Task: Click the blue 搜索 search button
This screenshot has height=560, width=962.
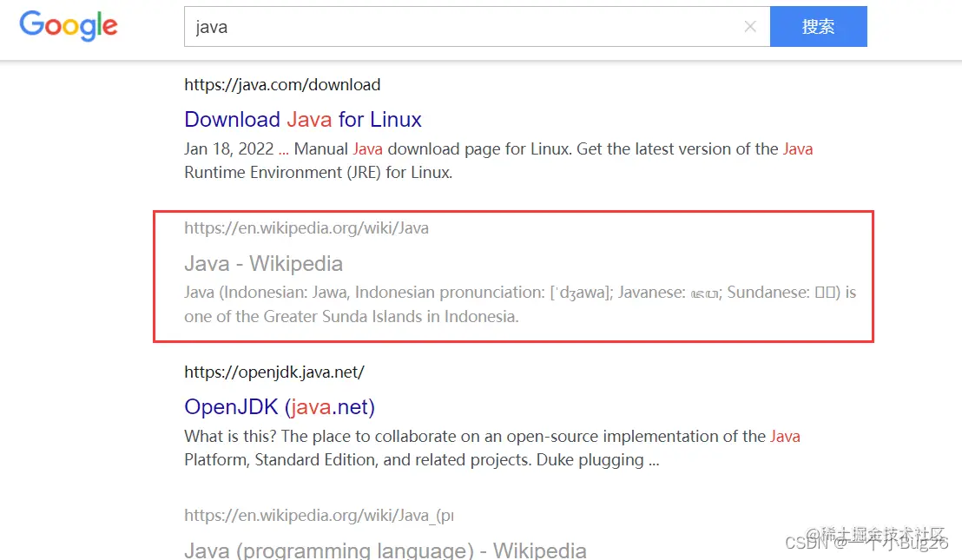Action: coord(819,26)
